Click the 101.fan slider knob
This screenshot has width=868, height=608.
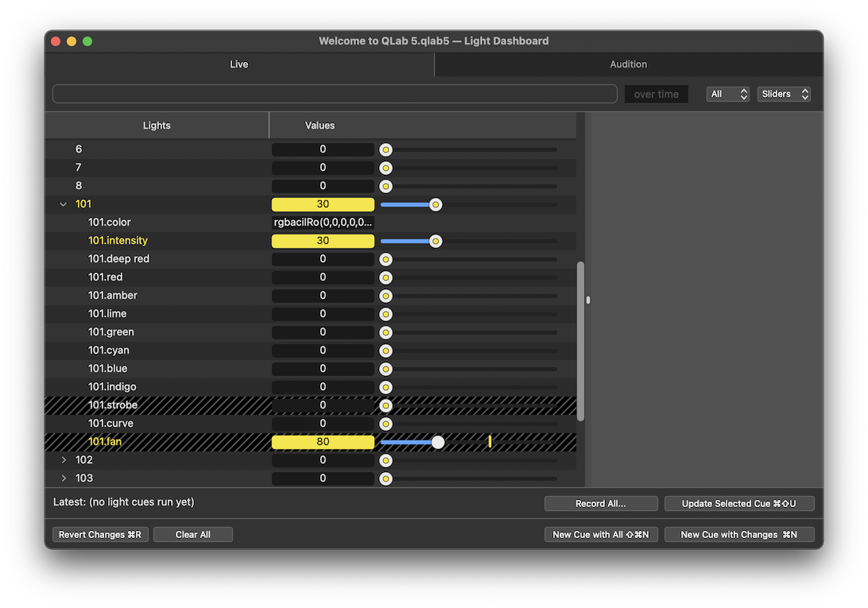(x=438, y=442)
